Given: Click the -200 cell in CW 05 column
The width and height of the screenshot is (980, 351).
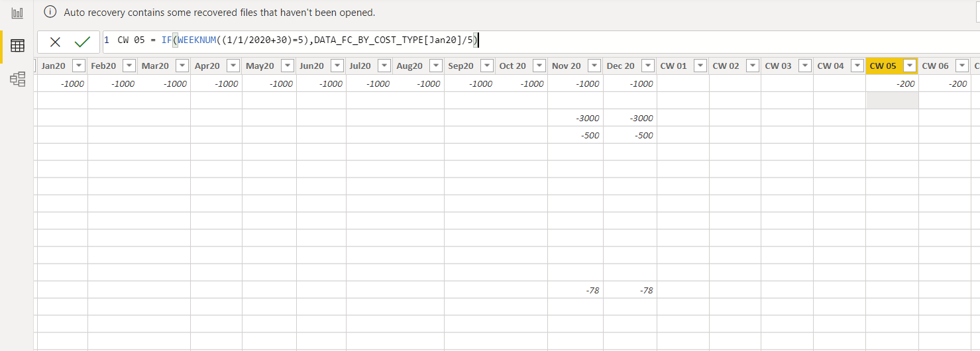Looking at the screenshot, I should point(892,83).
